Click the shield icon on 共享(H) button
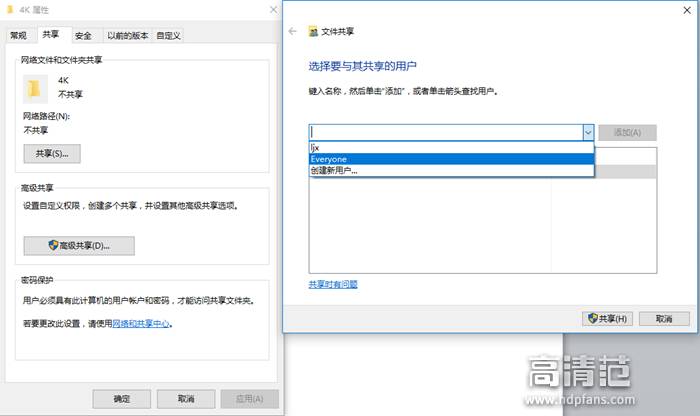This screenshot has height=416, width=700. click(x=593, y=318)
